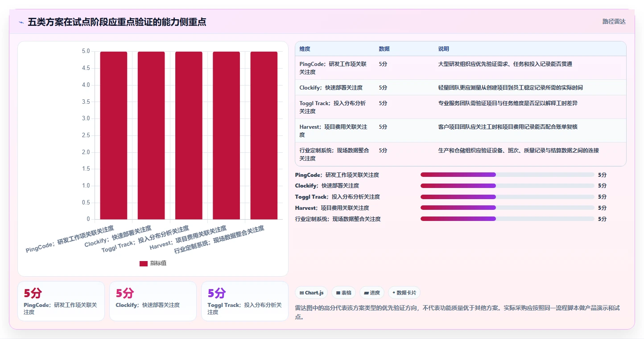
Task: Select table row Clockify；快速部署关注度
Action: point(461,87)
